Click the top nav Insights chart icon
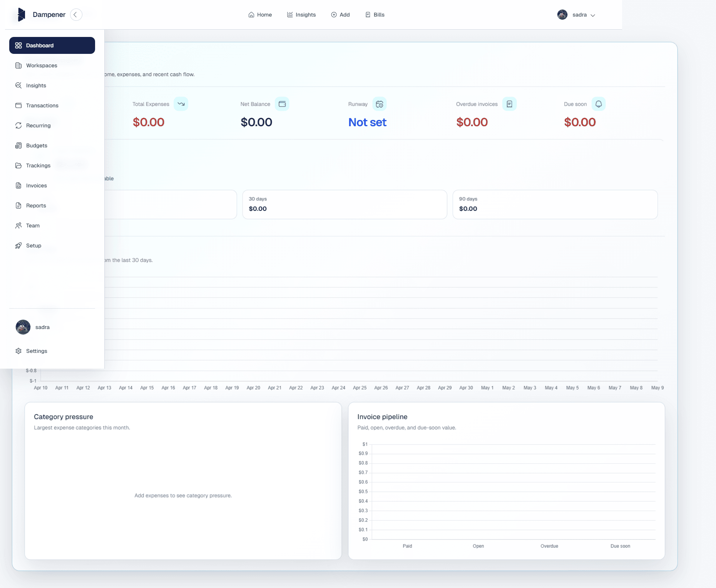716x588 pixels. click(x=290, y=15)
